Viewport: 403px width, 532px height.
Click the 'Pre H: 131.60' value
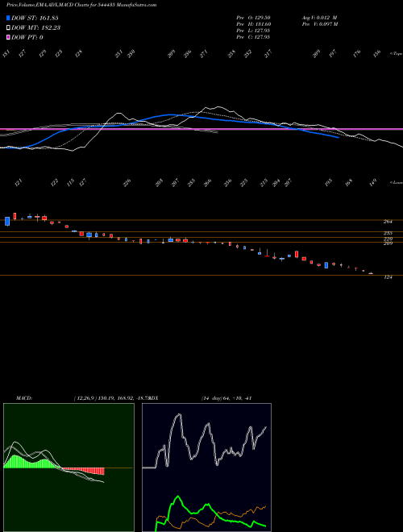[253, 24]
